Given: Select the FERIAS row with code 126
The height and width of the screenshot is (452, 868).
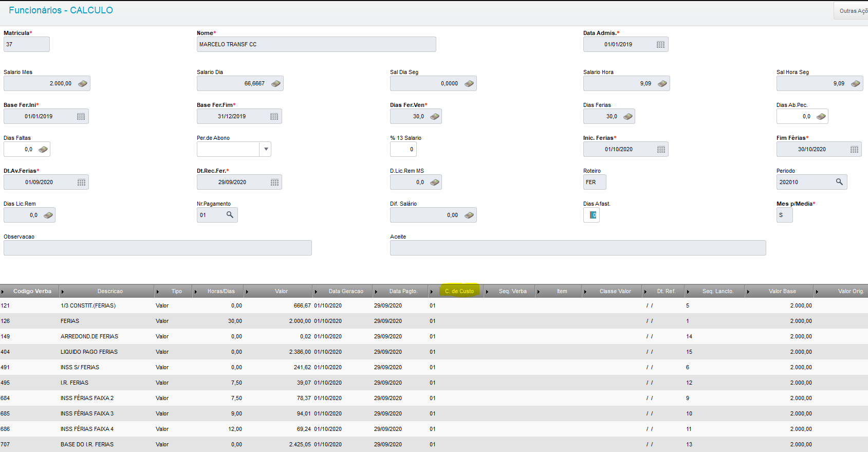Looking at the screenshot, I should (x=434, y=321).
